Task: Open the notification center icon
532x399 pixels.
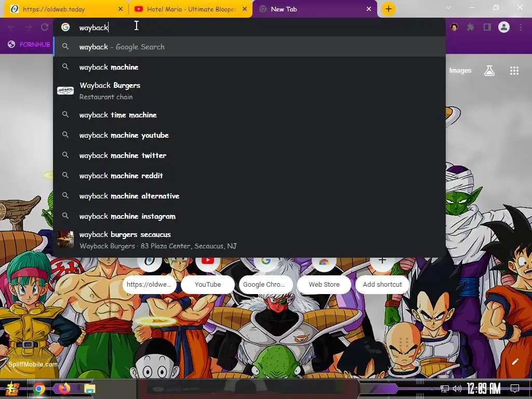Action: [x=515, y=389]
